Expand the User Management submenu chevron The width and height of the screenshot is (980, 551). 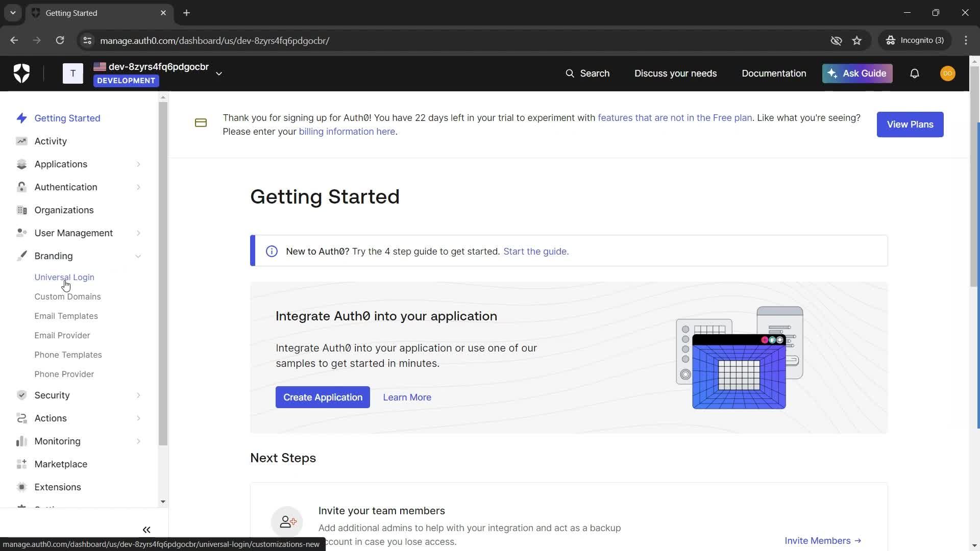point(138,233)
